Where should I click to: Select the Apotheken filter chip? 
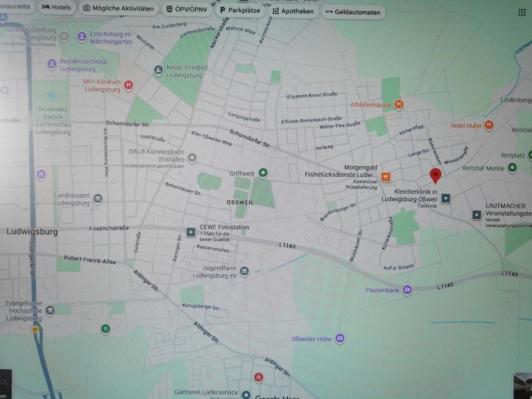(293, 11)
